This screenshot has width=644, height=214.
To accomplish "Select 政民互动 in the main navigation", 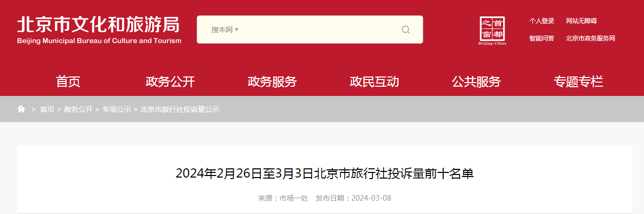I will [x=374, y=81].
